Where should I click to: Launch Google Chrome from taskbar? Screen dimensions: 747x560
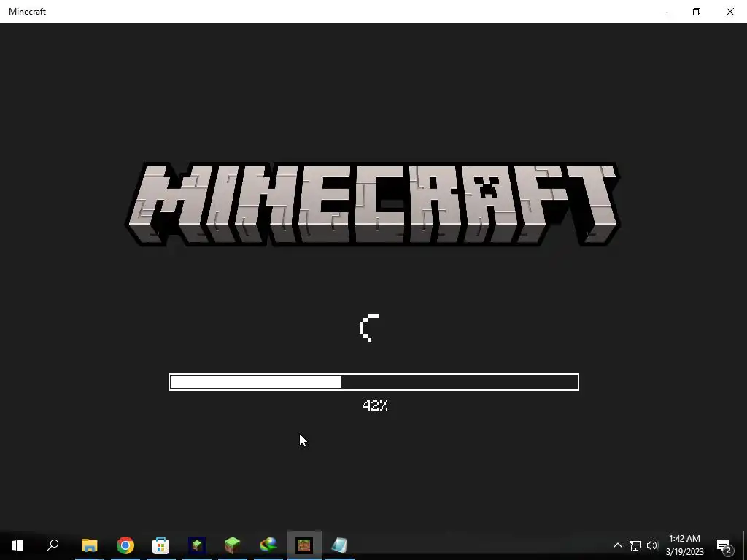(x=125, y=545)
